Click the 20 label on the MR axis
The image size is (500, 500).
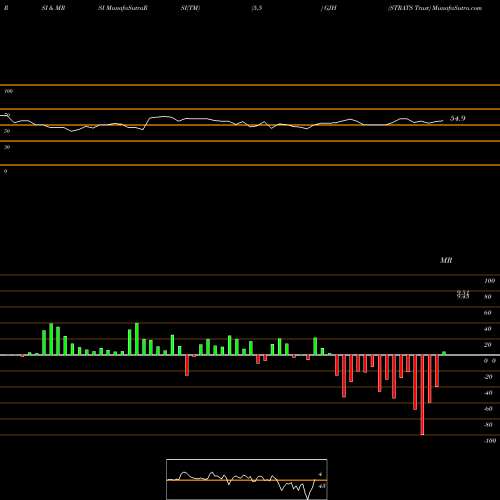(488, 345)
